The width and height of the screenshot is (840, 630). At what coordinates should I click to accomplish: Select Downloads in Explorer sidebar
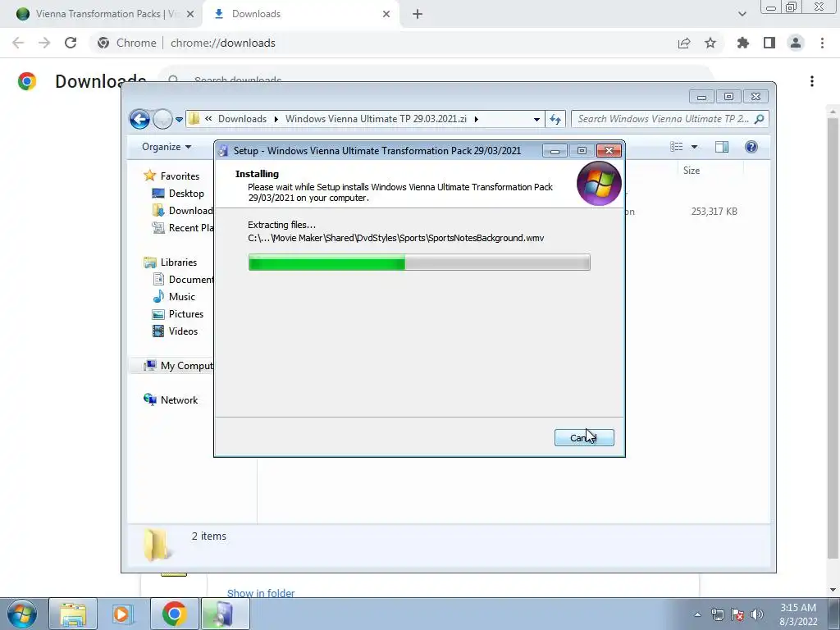coord(182,211)
